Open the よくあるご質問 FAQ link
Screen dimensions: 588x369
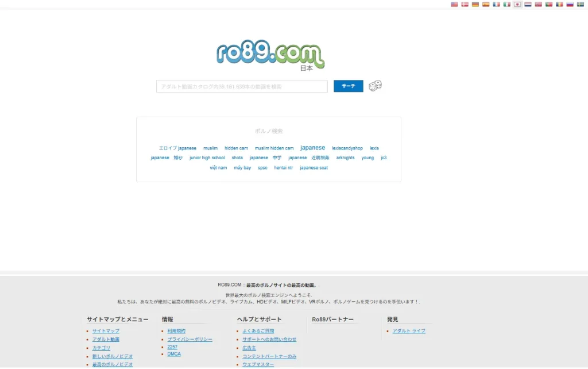point(258,330)
